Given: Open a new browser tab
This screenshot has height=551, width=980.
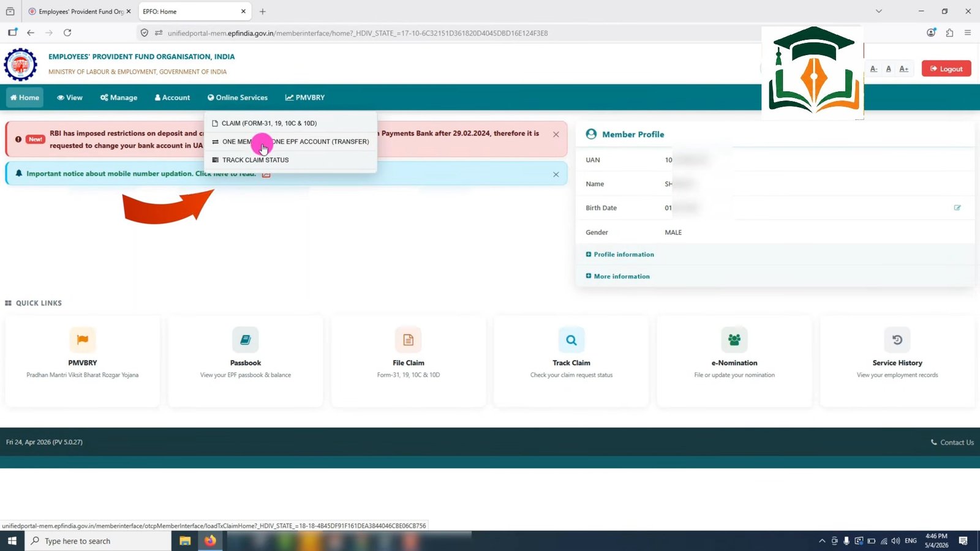Looking at the screenshot, I should coord(263,12).
